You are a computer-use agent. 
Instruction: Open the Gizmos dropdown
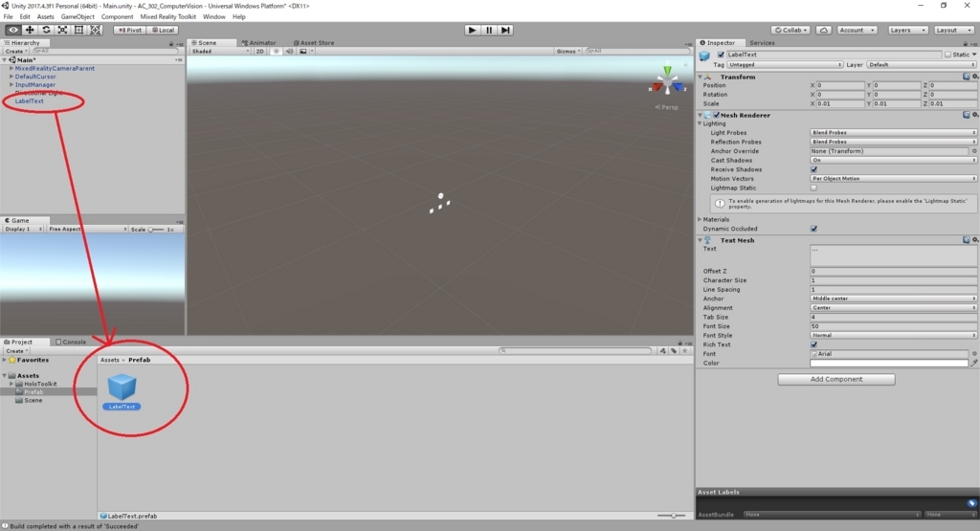(568, 52)
